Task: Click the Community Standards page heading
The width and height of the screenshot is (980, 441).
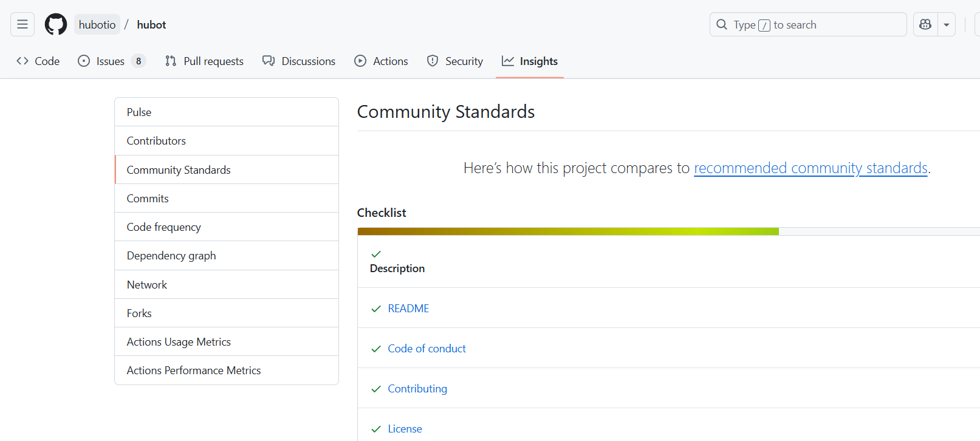Action: [x=446, y=112]
